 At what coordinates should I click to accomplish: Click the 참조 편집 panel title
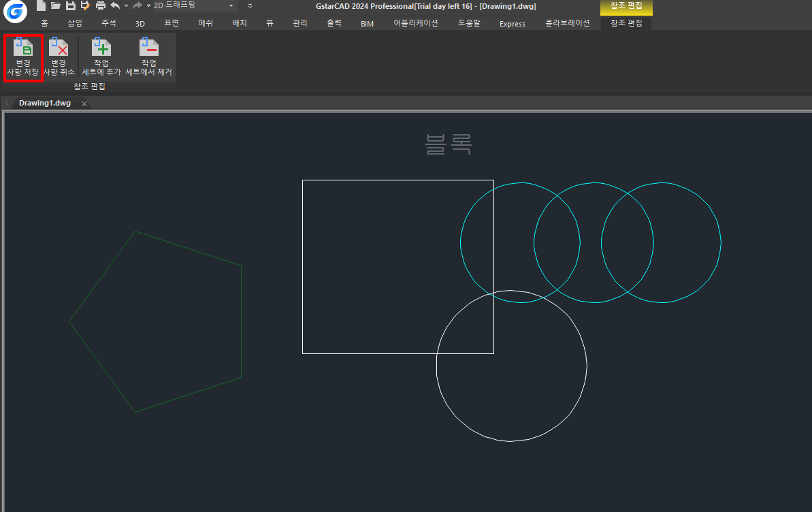click(x=89, y=86)
